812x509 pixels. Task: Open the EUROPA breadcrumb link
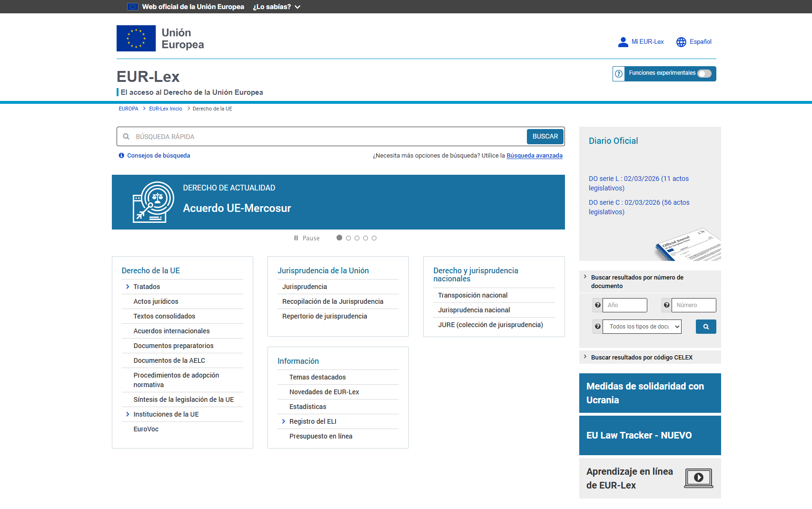click(x=128, y=109)
